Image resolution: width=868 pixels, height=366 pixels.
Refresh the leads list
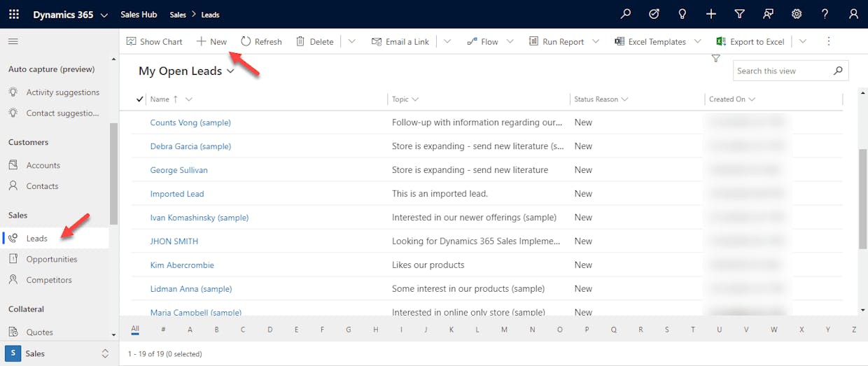coord(261,41)
